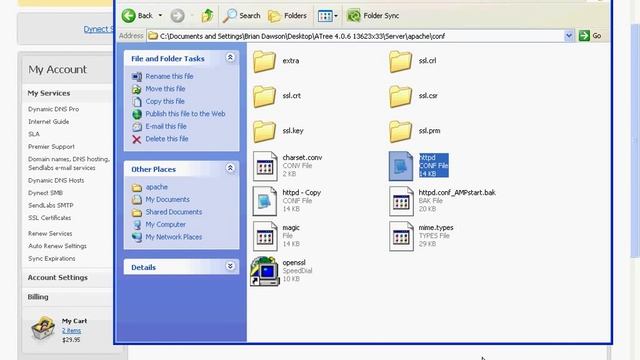This screenshot has height=360, width=640.
Task: Select the extra folder icon
Action: click(264, 61)
